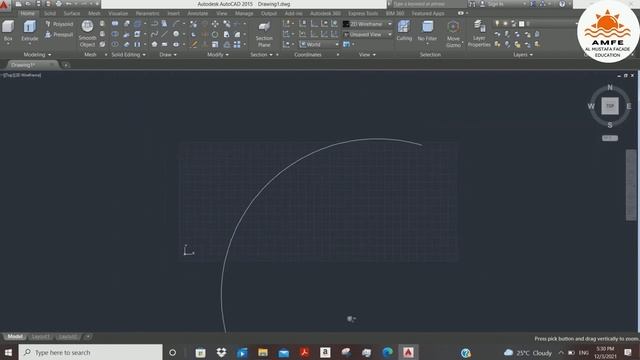Screen dimensions: 640x360
Task: Activate the Extrude tool
Action: pos(29,30)
